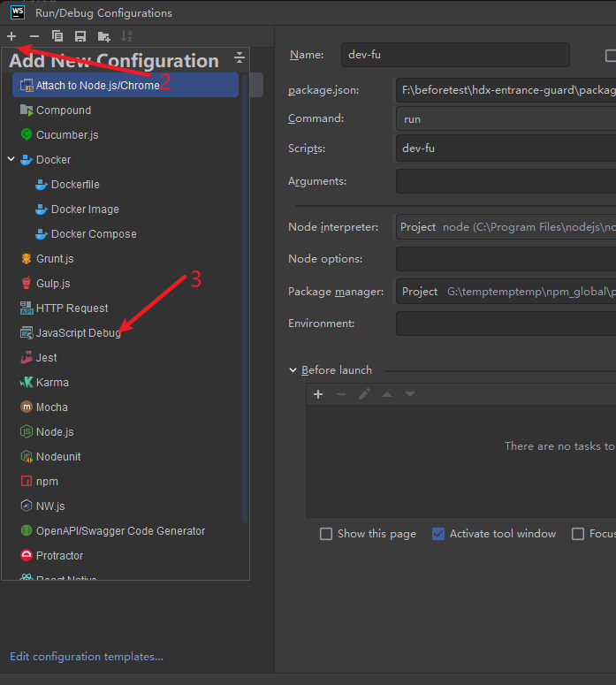Click the Node options field
The image size is (616, 685).
click(x=506, y=259)
